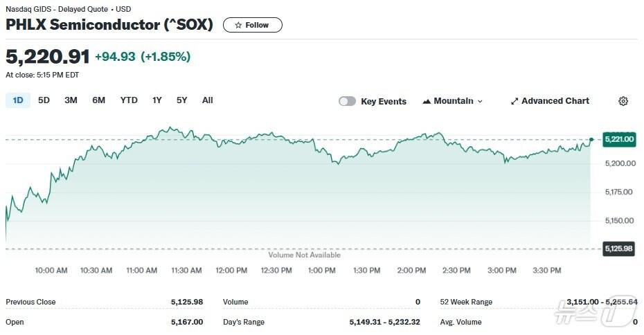Choose the 6M time range
The width and height of the screenshot is (644, 335).
point(98,100)
